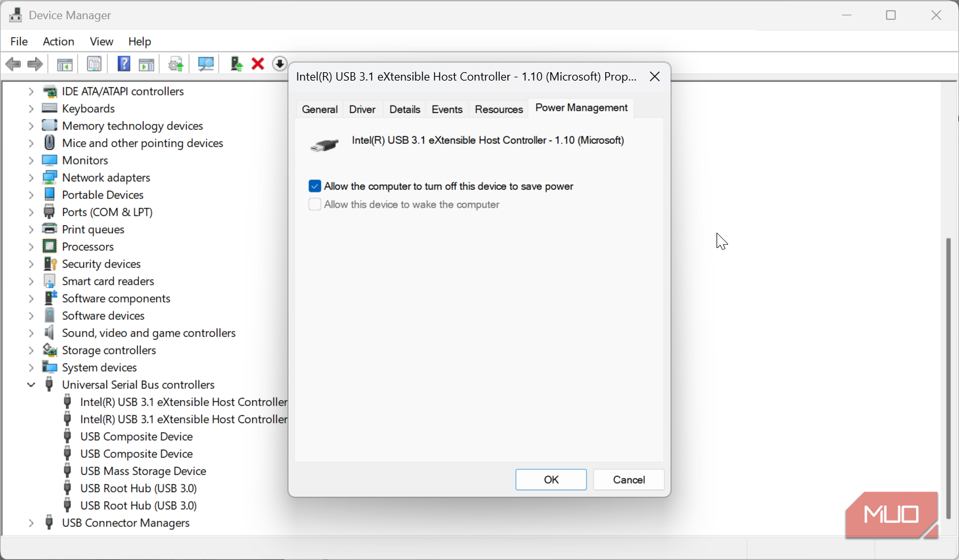The width and height of the screenshot is (959, 560).
Task: Click the Software components puzzle icon
Action: [50, 298]
